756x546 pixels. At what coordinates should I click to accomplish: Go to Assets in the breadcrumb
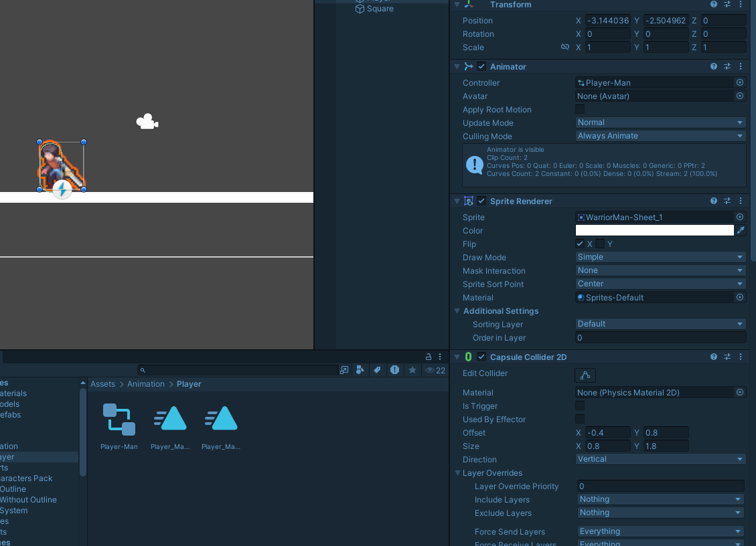(x=102, y=384)
